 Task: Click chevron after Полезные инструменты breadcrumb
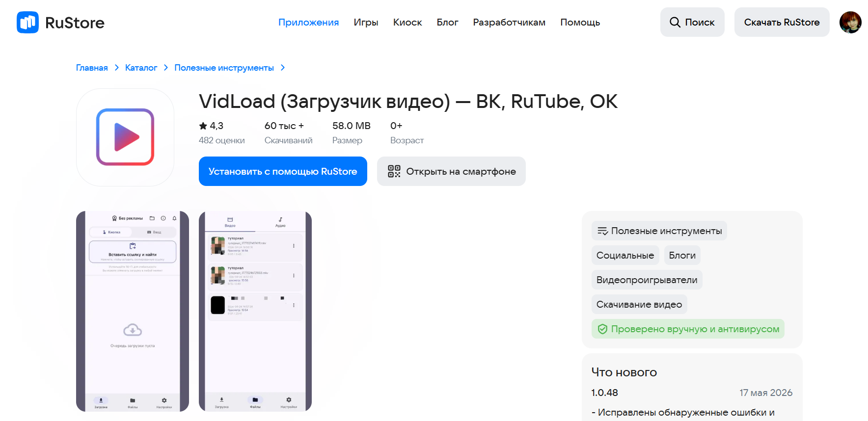click(283, 68)
